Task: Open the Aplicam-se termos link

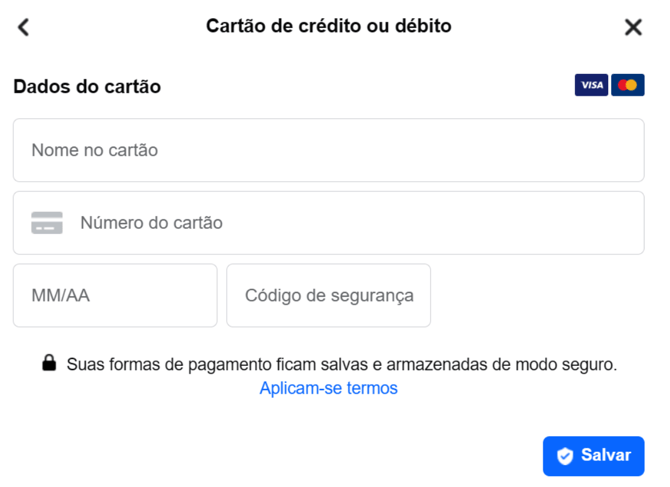Action: (x=328, y=388)
